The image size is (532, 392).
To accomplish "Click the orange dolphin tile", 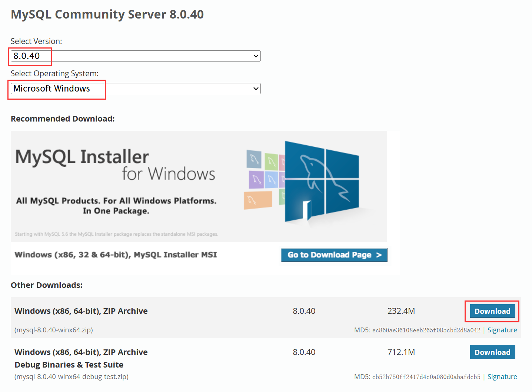I will [258, 200].
